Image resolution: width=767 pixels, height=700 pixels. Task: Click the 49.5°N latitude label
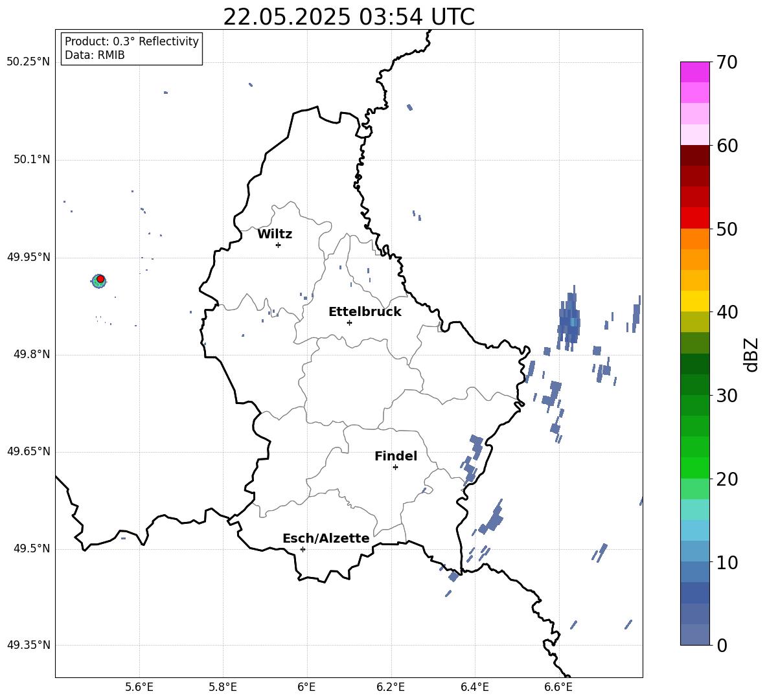32,548
